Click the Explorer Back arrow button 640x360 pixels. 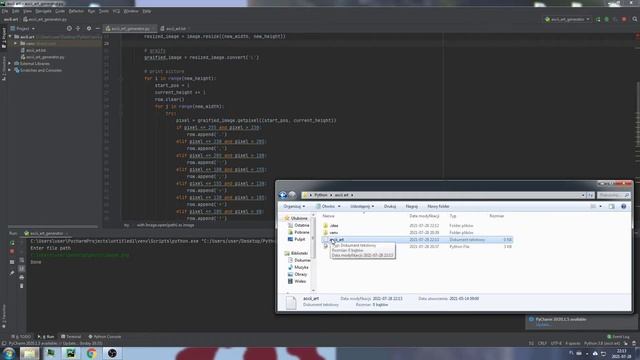point(283,195)
